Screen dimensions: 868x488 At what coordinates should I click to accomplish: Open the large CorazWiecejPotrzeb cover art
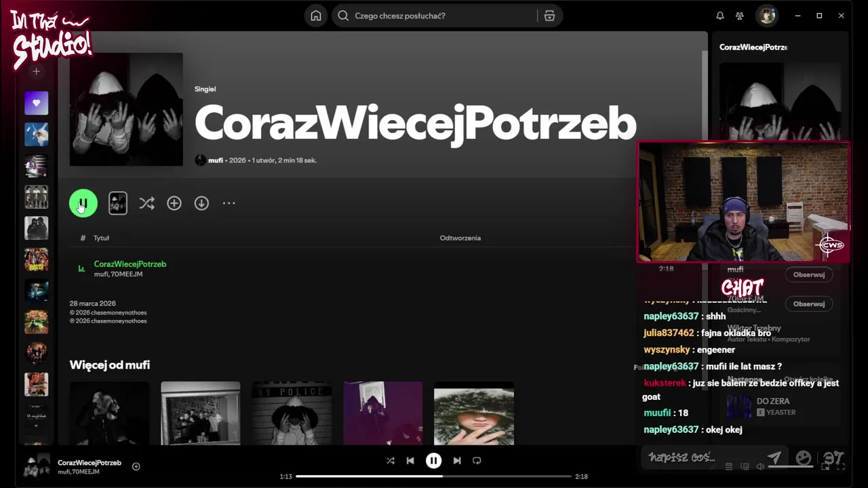click(126, 109)
